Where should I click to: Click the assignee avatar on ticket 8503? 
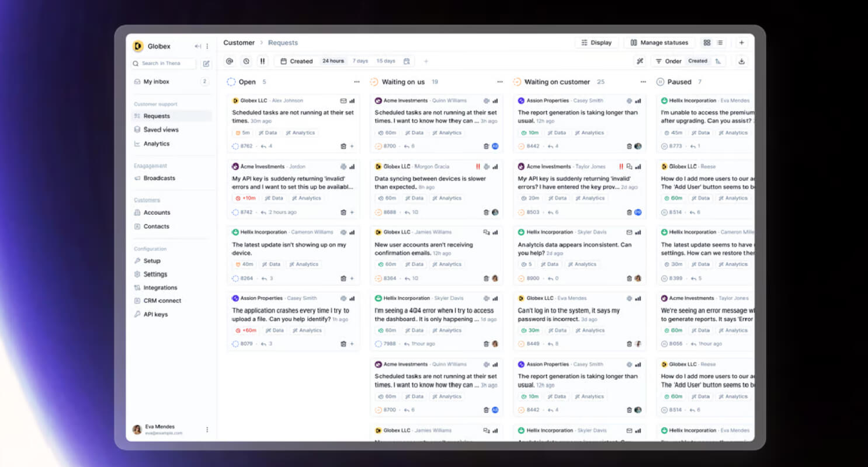[638, 212]
